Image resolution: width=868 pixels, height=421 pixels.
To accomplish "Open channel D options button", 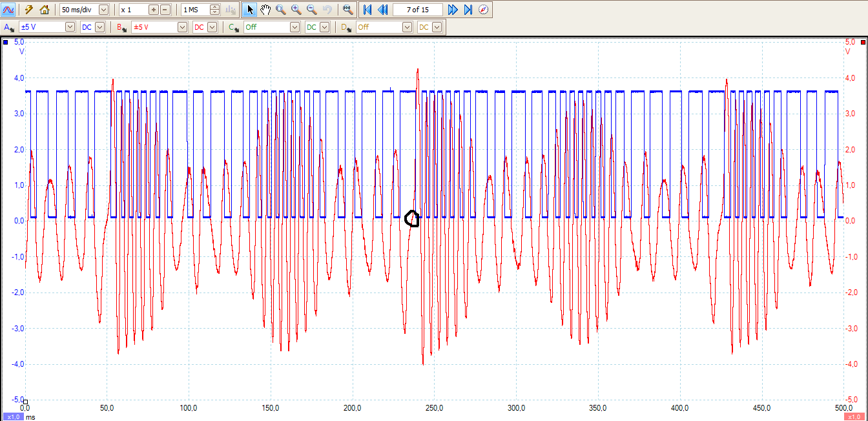I will [347, 27].
